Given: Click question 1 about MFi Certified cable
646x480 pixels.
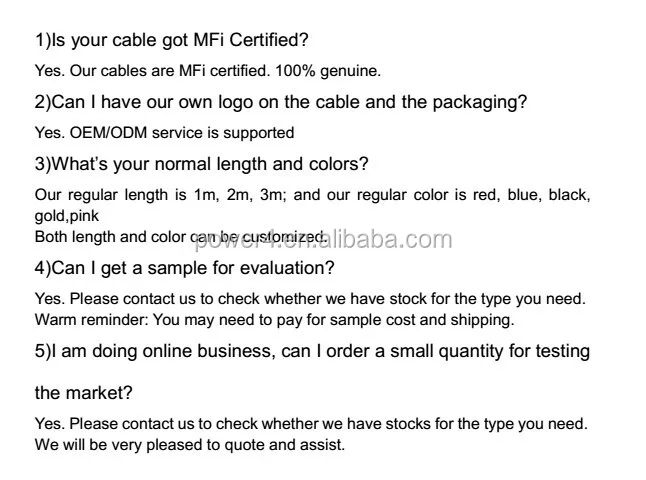Looking at the screenshot, I should [x=172, y=40].
